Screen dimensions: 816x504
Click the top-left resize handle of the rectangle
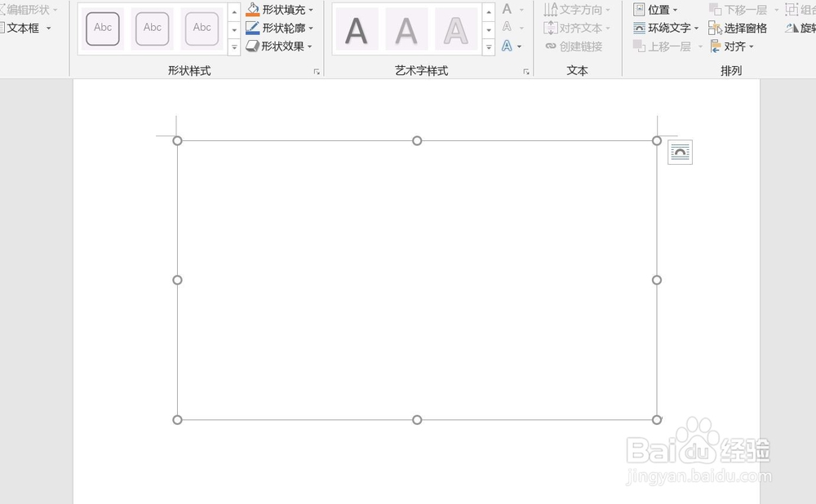[x=177, y=141]
